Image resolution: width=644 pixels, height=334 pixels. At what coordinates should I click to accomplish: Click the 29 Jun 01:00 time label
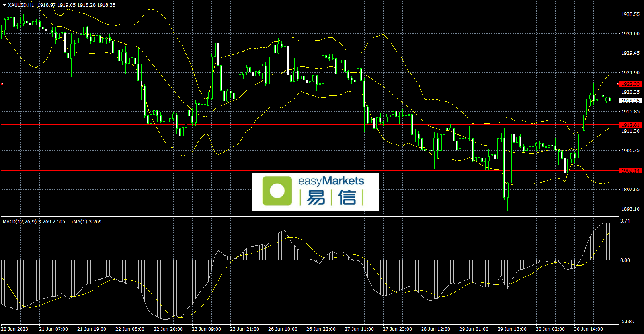click(x=474, y=329)
